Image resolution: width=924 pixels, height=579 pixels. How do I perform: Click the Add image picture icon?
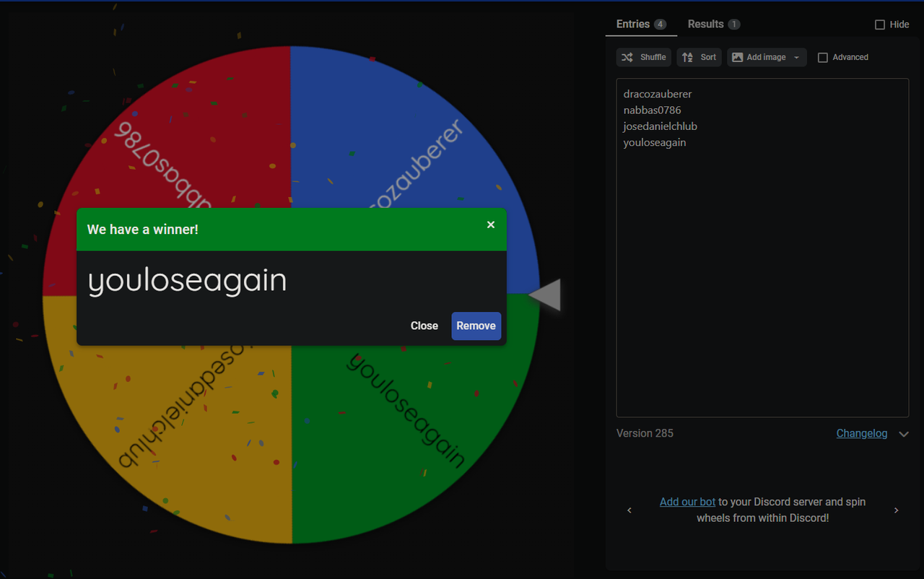[x=737, y=57]
